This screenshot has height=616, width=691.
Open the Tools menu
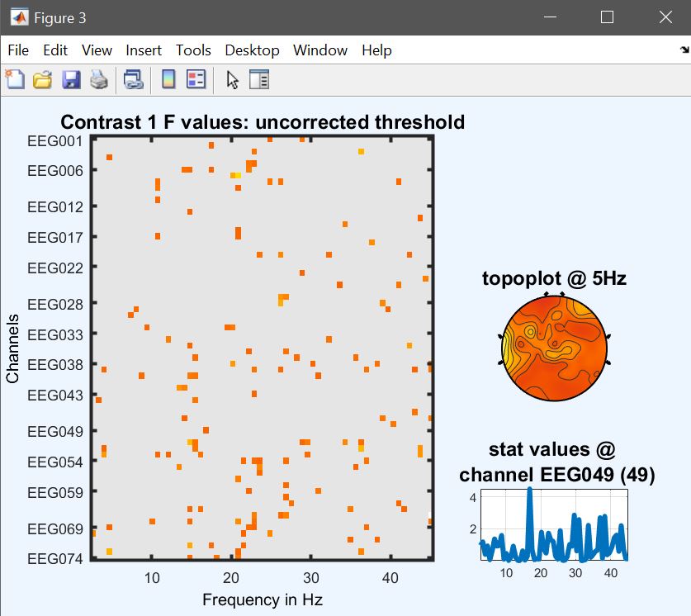(193, 50)
